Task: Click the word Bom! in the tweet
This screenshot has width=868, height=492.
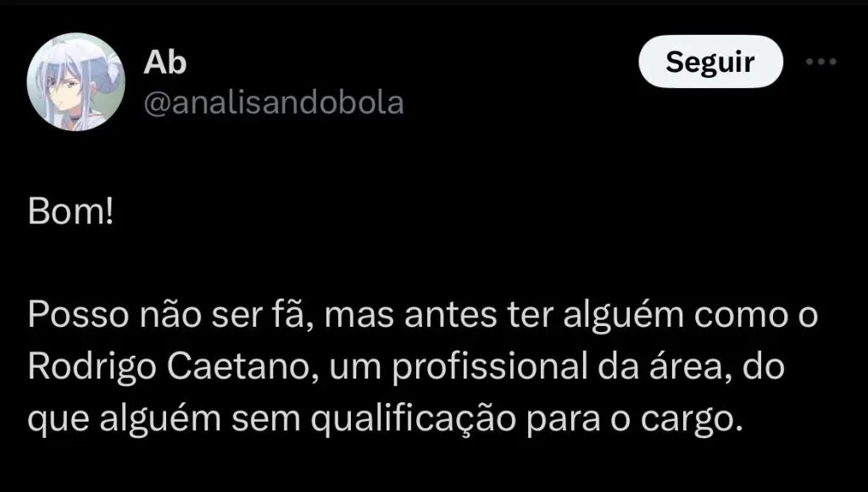Action: click(70, 213)
